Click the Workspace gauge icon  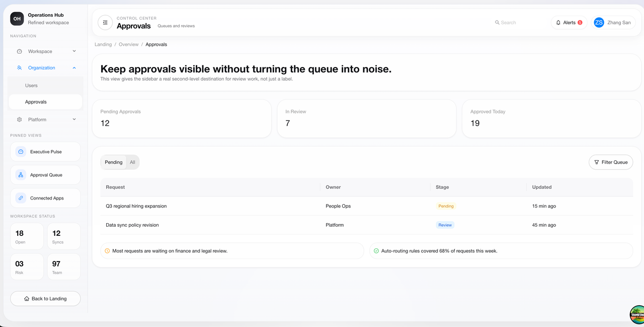pos(20,51)
